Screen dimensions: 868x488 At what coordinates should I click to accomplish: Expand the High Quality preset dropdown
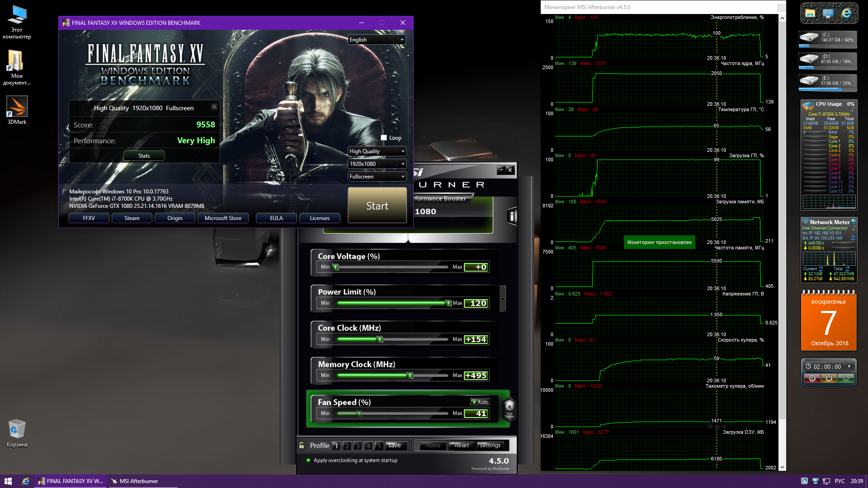377,151
